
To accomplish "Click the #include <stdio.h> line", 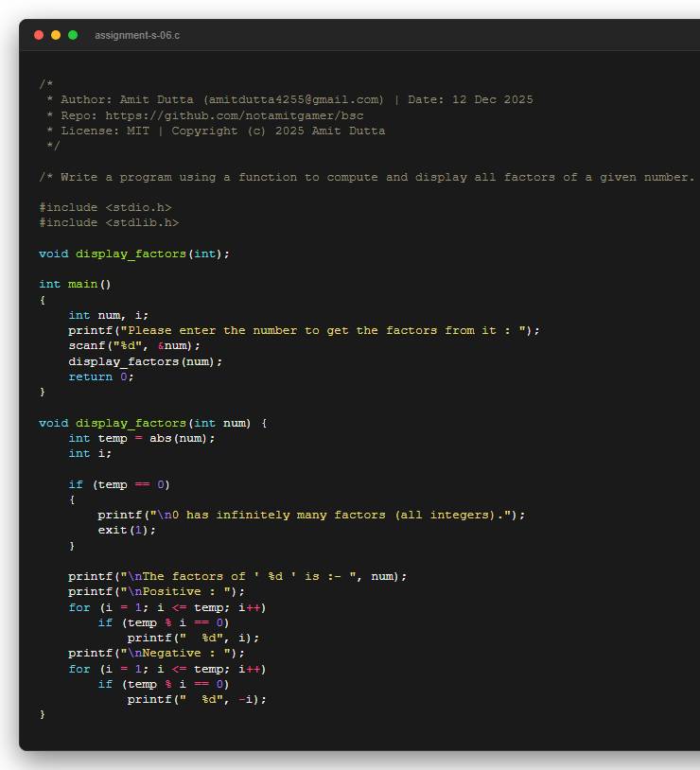I will (x=105, y=207).
